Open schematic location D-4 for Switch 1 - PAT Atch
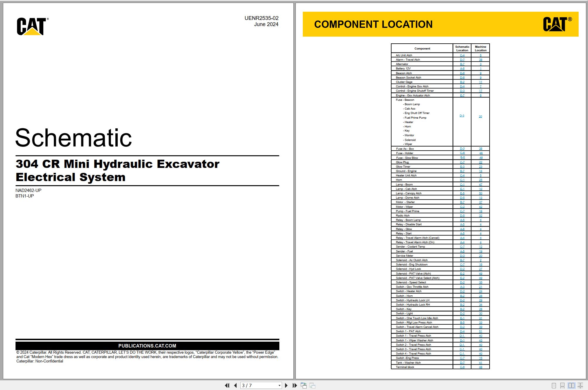Screen dimensions: 588x390 (462, 331)
